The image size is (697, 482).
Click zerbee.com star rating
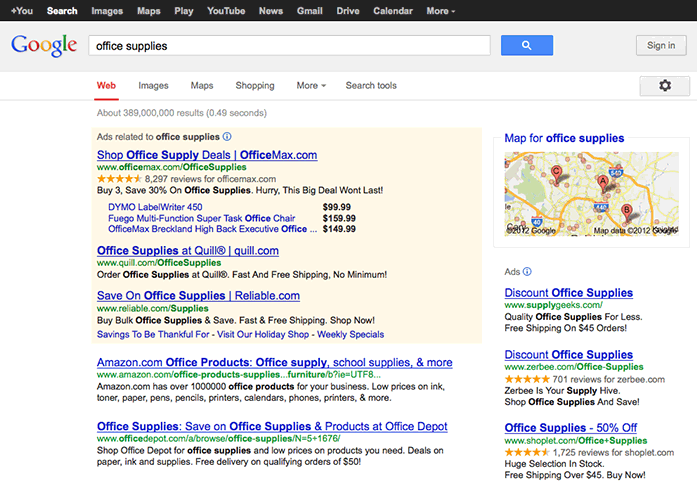point(527,379)
